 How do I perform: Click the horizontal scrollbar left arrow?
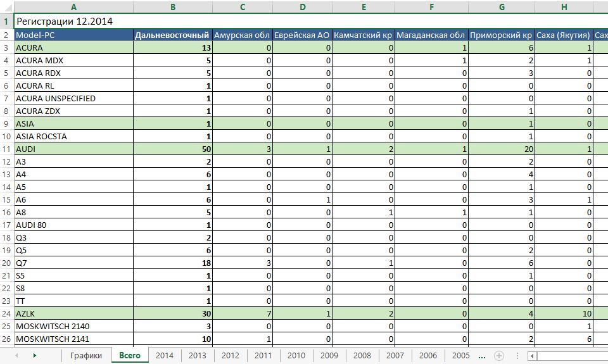click(x=533, y=356)
